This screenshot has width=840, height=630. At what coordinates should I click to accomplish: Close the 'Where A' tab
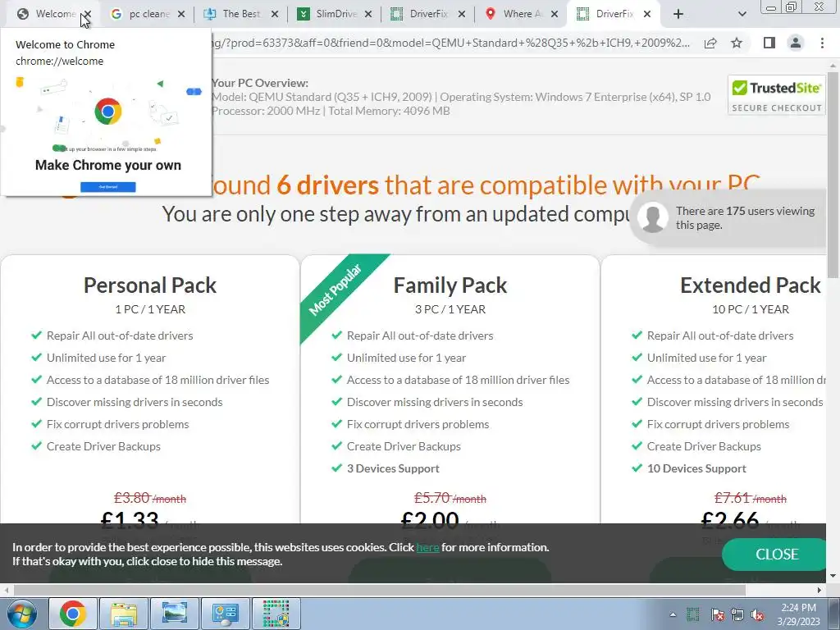pos(555,15)
